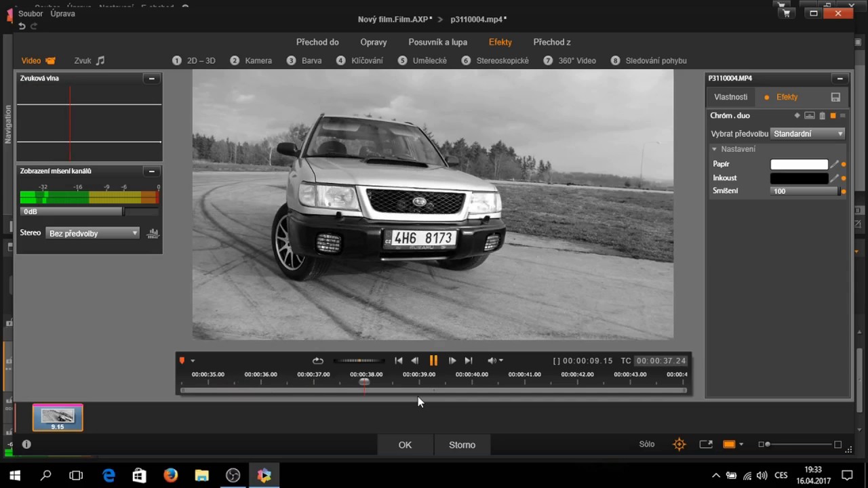Switch to the Vlastnosti tab

click(x=731, y=97)
